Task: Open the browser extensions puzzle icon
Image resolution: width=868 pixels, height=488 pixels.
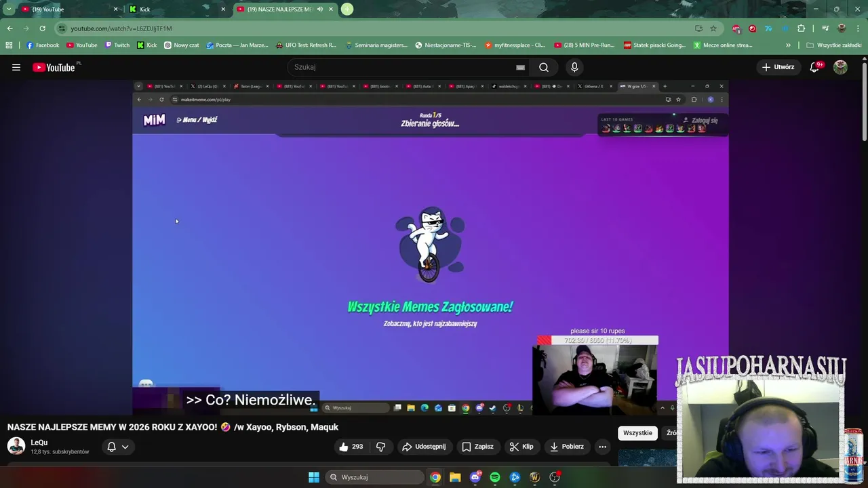Action: click(801, 28)
